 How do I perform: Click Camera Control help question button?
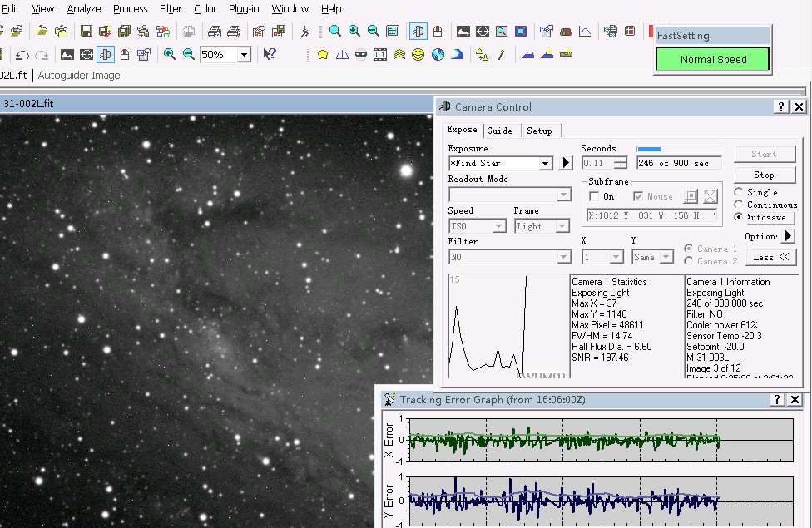tap(781, 107)
